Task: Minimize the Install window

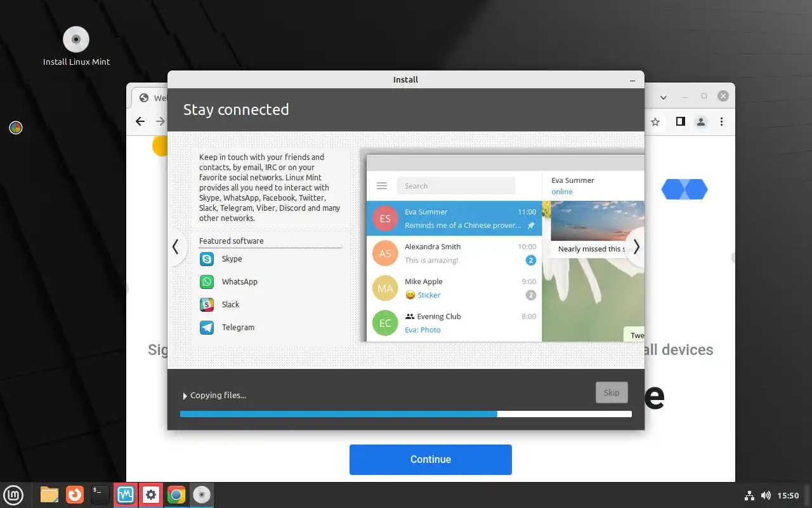Action: (632, 80)
